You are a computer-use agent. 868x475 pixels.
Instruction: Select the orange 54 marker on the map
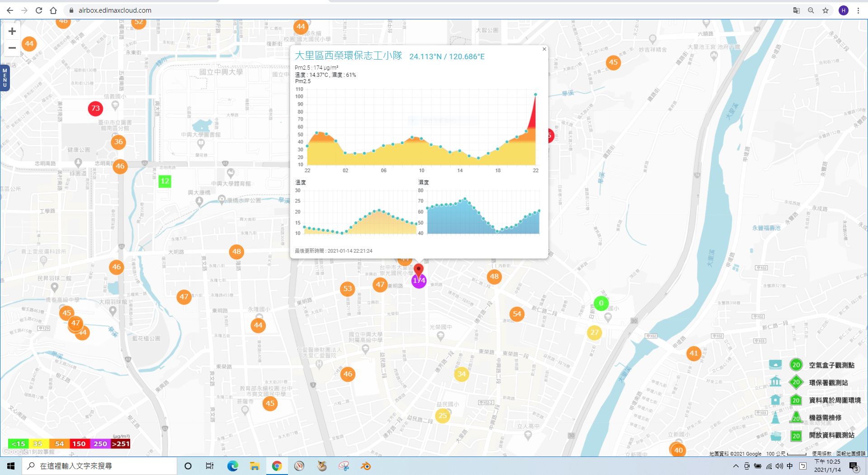[x=517, y=314]
